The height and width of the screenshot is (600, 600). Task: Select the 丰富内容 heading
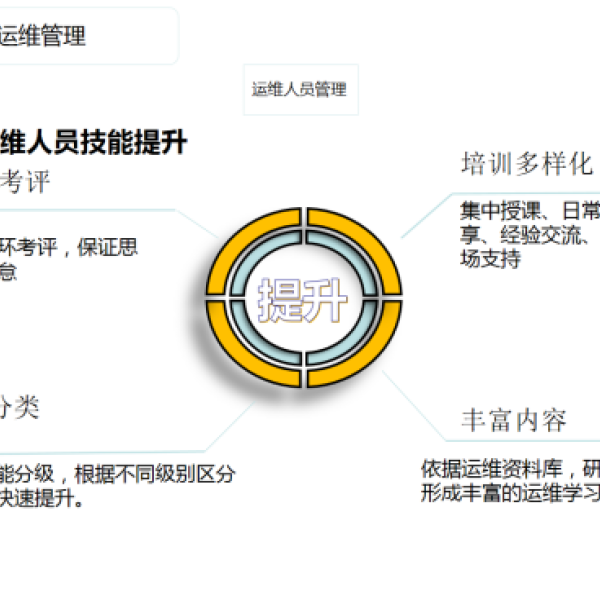coord(514,420)
